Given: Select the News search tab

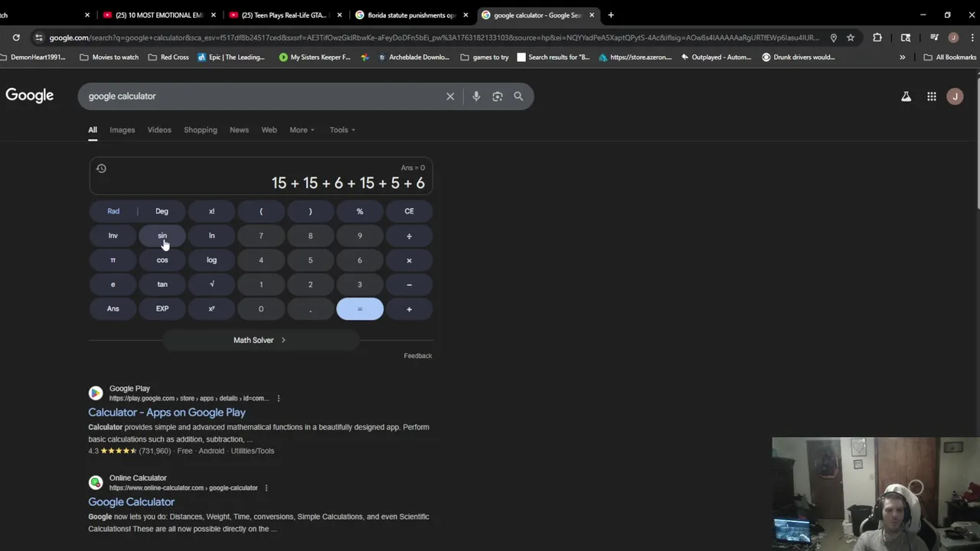Looking at the screenshot, I should (239, 130).
